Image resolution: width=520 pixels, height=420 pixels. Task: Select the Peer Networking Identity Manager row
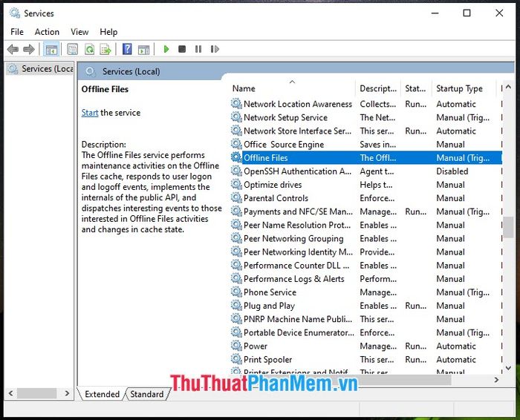coord(366,252)
